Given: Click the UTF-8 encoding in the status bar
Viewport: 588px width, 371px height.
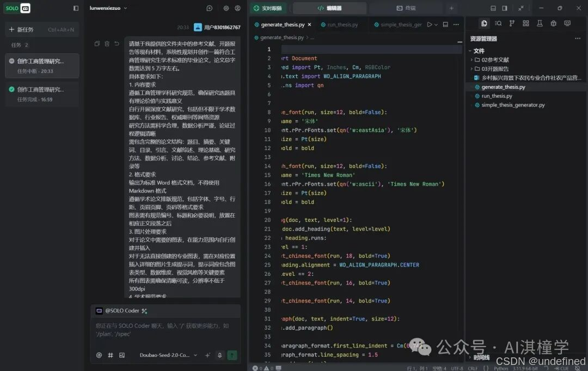Looking at the screenshot, I should [x=457, y=368].
